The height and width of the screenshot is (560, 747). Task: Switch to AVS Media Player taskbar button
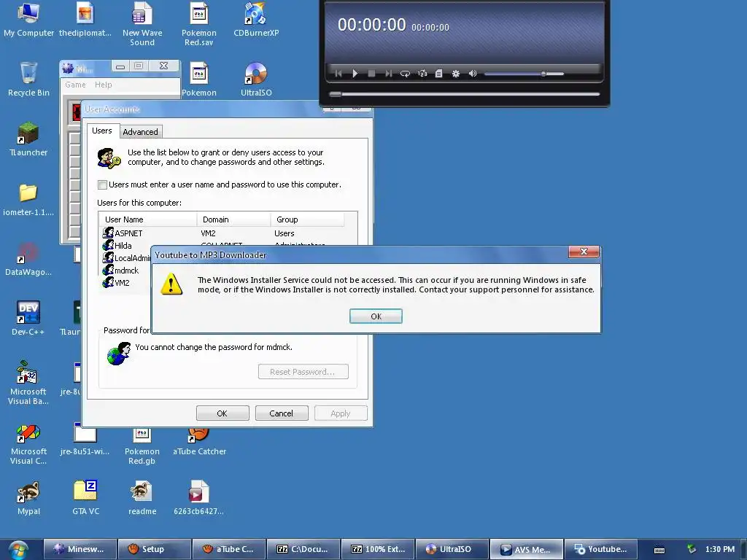pos(526,549)
